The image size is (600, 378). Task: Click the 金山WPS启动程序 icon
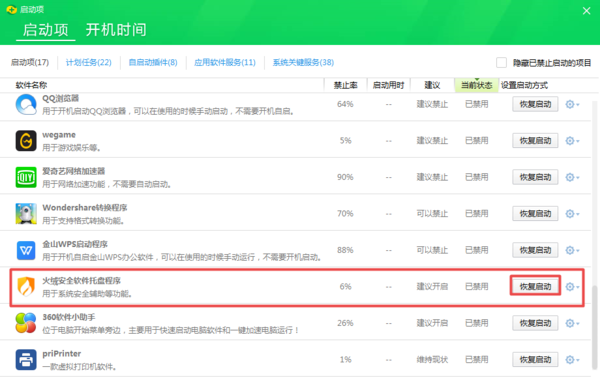[26, 250]
